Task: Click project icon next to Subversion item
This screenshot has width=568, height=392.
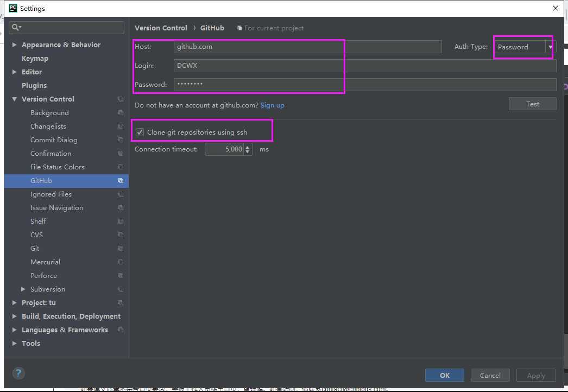Action: tap(121, 289)
